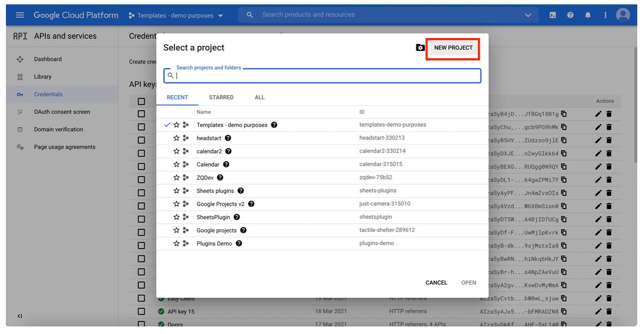Select the Google projects row

[x=322, y=231]
